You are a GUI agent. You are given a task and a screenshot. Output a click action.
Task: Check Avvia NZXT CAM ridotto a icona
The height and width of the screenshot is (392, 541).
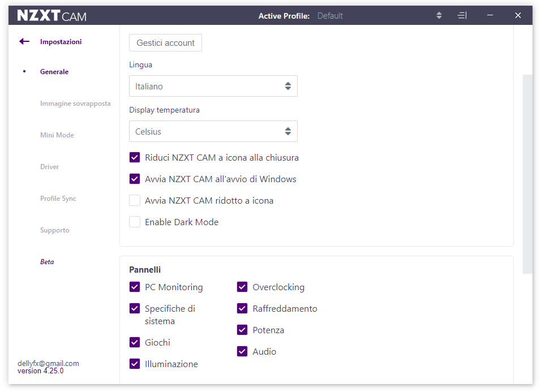point(135,201)
